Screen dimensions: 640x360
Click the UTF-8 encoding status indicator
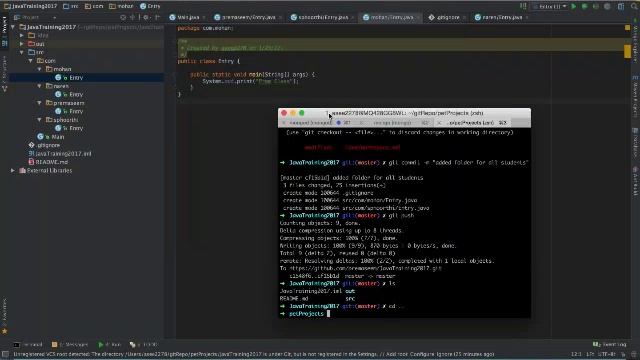[x=607, y=354]
